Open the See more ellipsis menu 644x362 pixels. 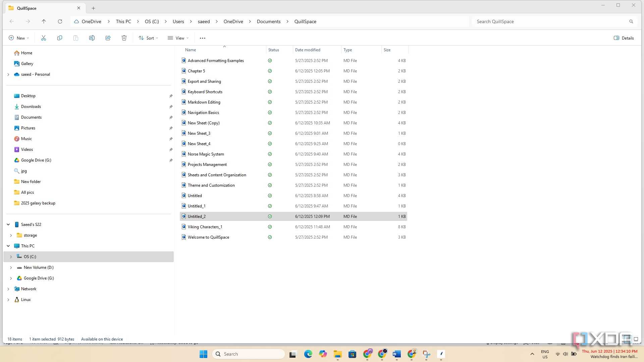coord(203,38)
